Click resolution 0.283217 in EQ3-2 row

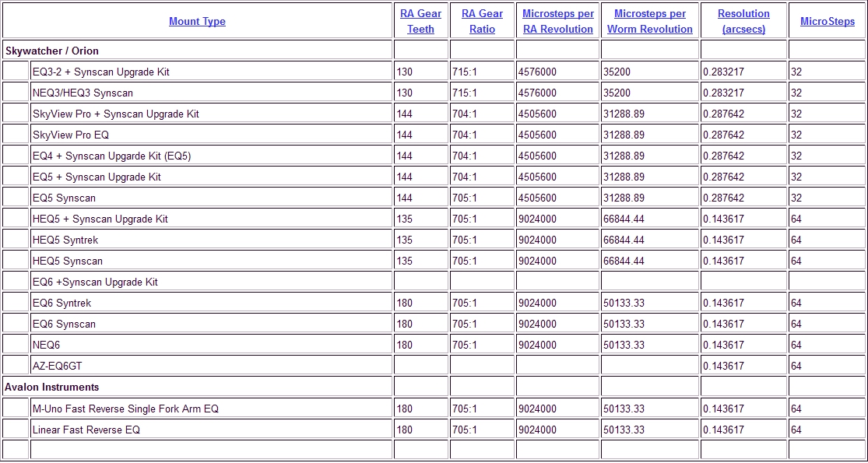(x=723, y=72)
